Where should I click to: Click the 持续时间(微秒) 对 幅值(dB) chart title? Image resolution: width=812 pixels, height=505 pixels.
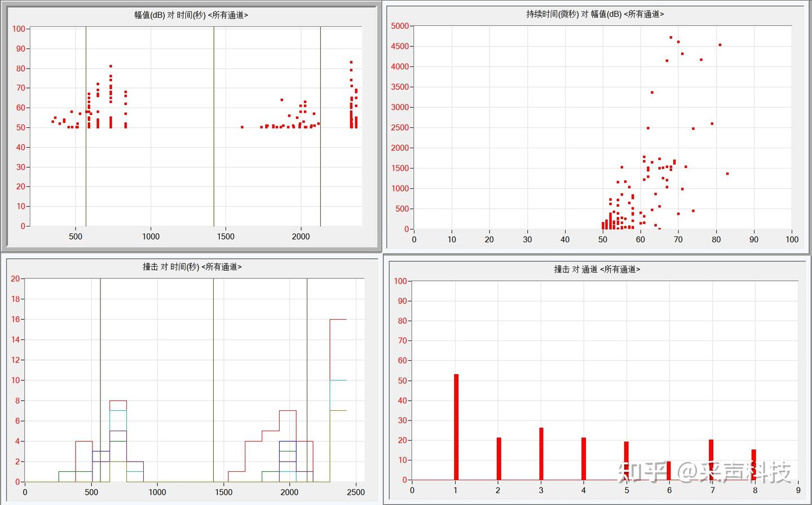click(x=595, y=14)
